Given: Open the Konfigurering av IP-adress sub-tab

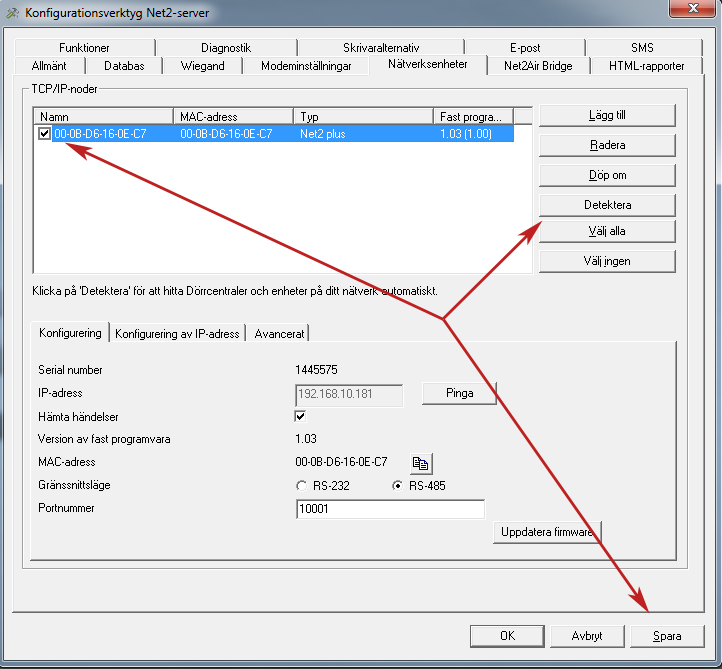Looking at the screenshot, I should click(177, 334).
